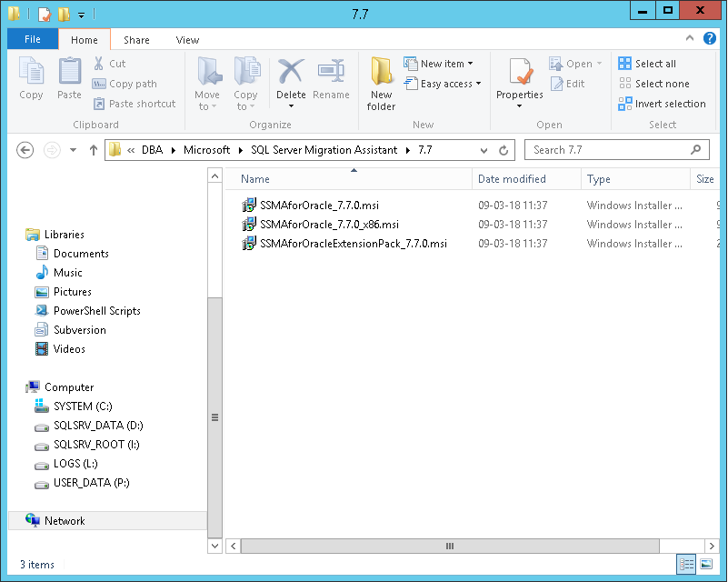Viewport: 728px width, 582px height.
Task: Open the recent locations dropdown arrow
Action: (73, 150)
